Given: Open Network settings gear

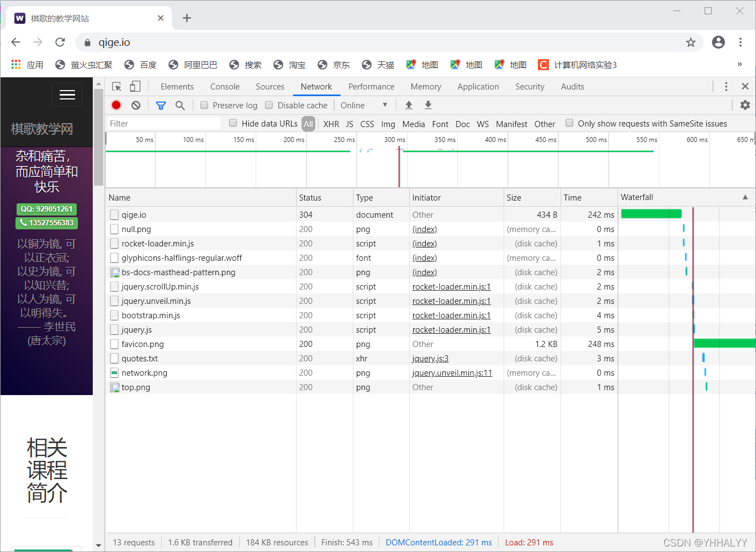Looking at the screenshot, I should pos(745,105).
